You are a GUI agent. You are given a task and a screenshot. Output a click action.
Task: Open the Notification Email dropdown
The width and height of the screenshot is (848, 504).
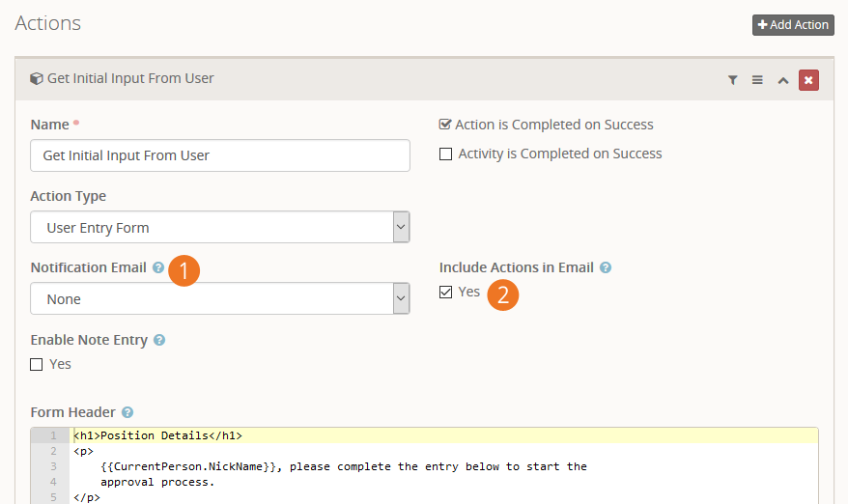(220, 298)
